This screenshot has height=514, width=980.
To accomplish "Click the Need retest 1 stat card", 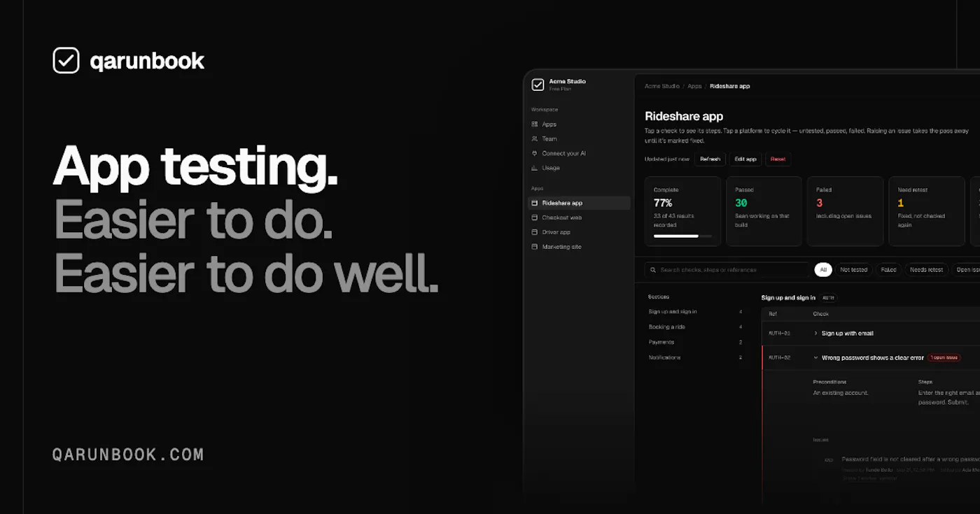I will tap(927, 211).
